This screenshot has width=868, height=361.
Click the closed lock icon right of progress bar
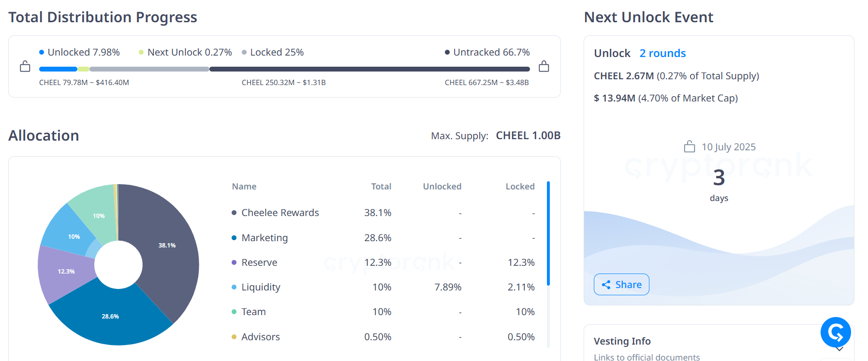pyautogui.click(x=544, y=66)
